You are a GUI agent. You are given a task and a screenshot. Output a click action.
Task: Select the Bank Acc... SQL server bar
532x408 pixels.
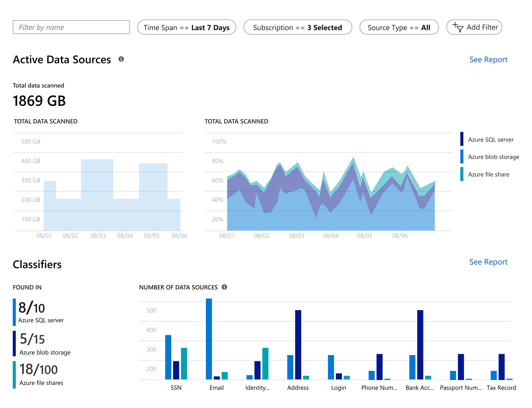coord(420,345)
